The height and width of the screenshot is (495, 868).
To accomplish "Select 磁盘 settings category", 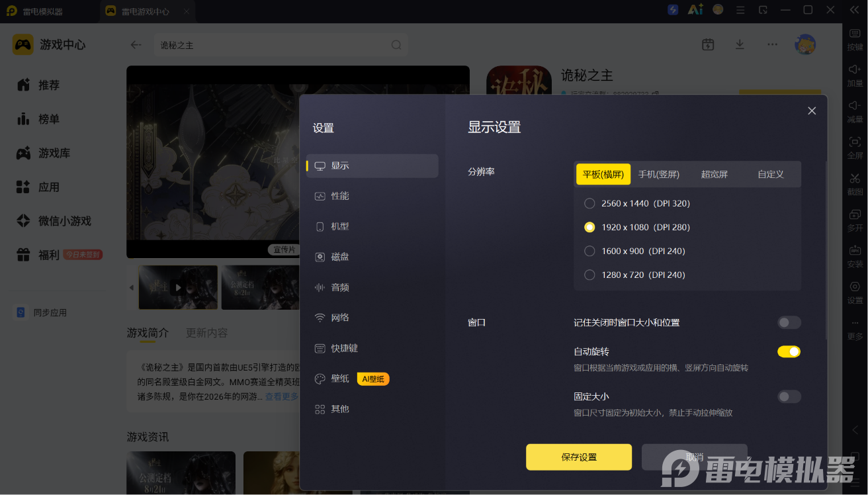I will [x=372, y=257].
